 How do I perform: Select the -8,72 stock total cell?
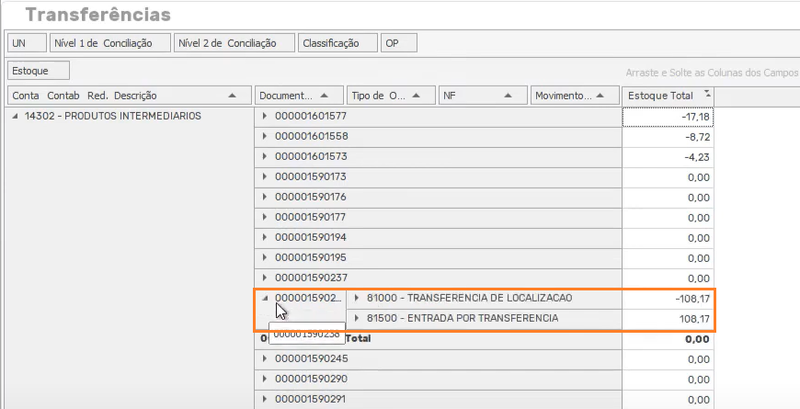click(x=668, y=137)
